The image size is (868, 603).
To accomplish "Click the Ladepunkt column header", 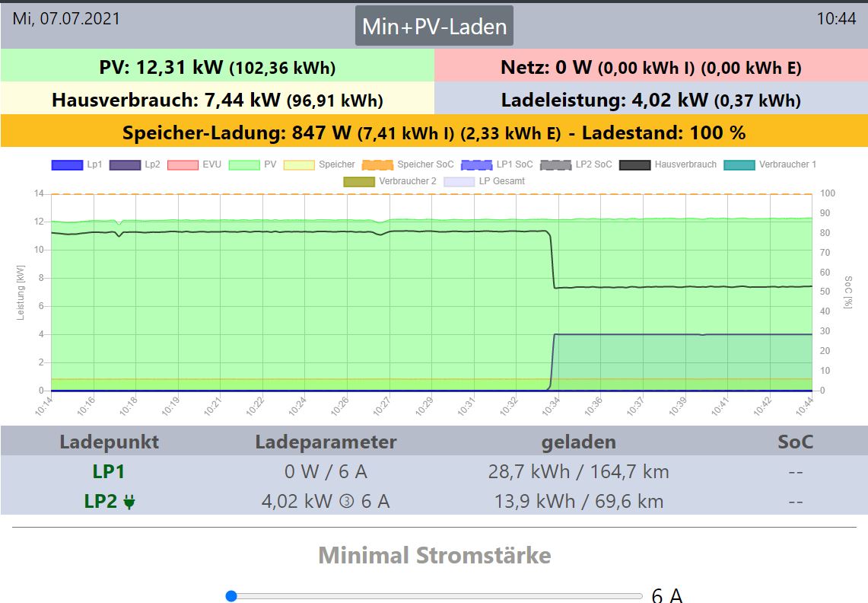I will 109,442.
